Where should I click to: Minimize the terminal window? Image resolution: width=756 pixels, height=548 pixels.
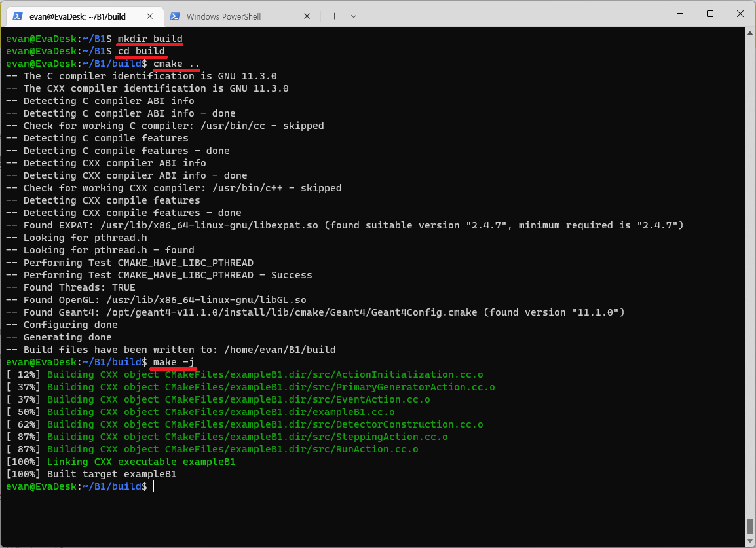tap(679, 14)
